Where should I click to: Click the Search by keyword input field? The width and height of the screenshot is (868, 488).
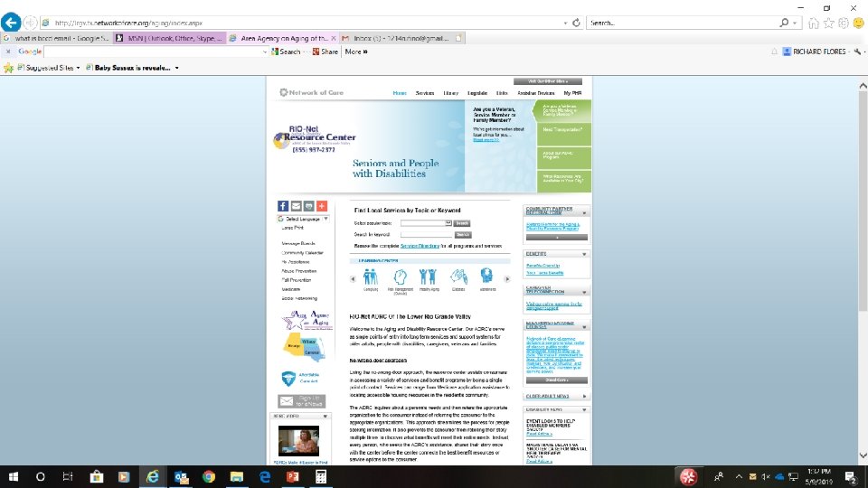[426, 235]
